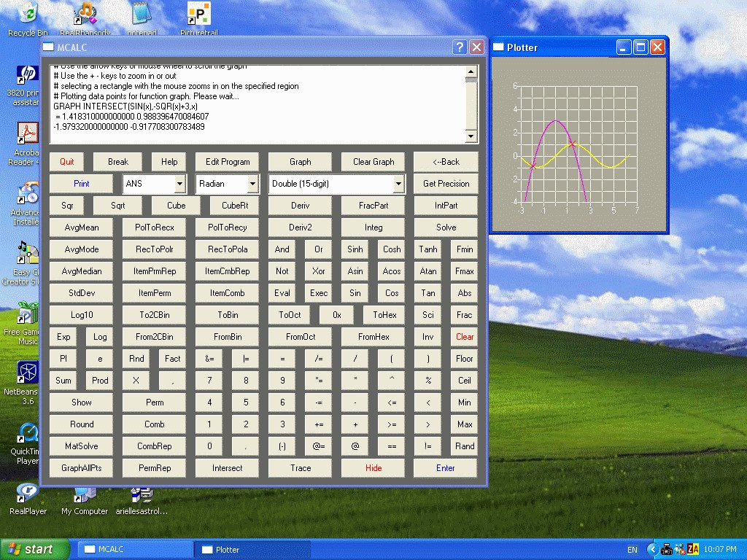Click the Log10 button

pyautogui.click(x=82, y=315)
